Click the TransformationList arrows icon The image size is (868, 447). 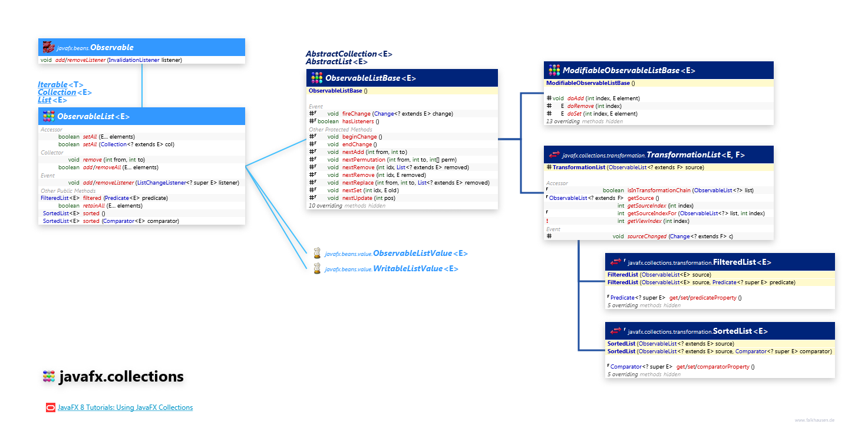point(554,155)
